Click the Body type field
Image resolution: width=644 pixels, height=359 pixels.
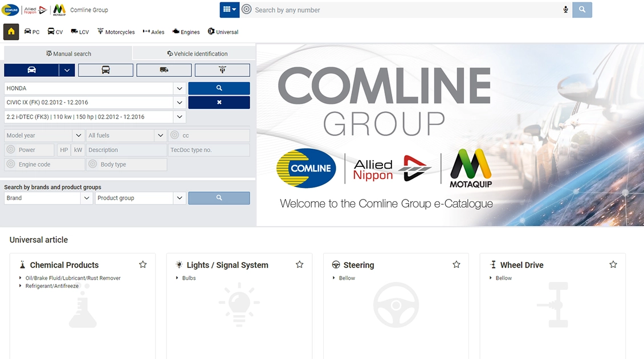126,164
